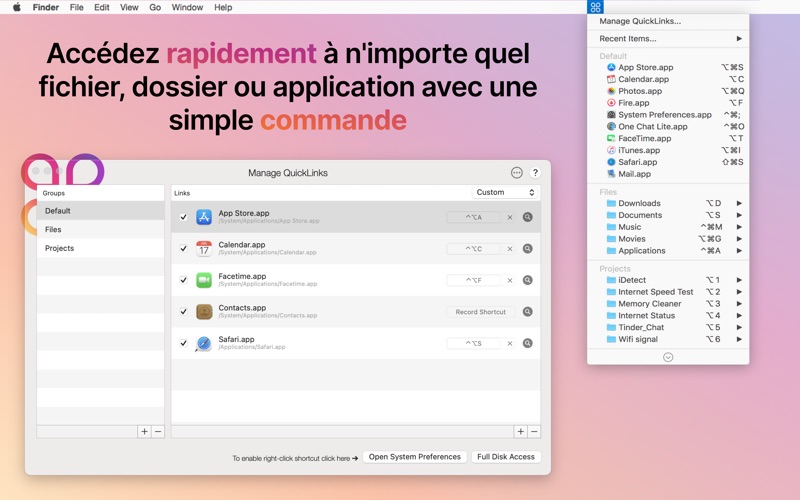Open the Edit menu

102,7
